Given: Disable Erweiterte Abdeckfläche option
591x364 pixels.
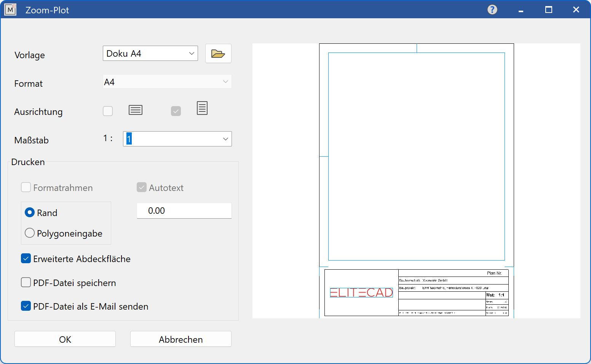Looking at the screenshot, I should (x=26, y=259).
